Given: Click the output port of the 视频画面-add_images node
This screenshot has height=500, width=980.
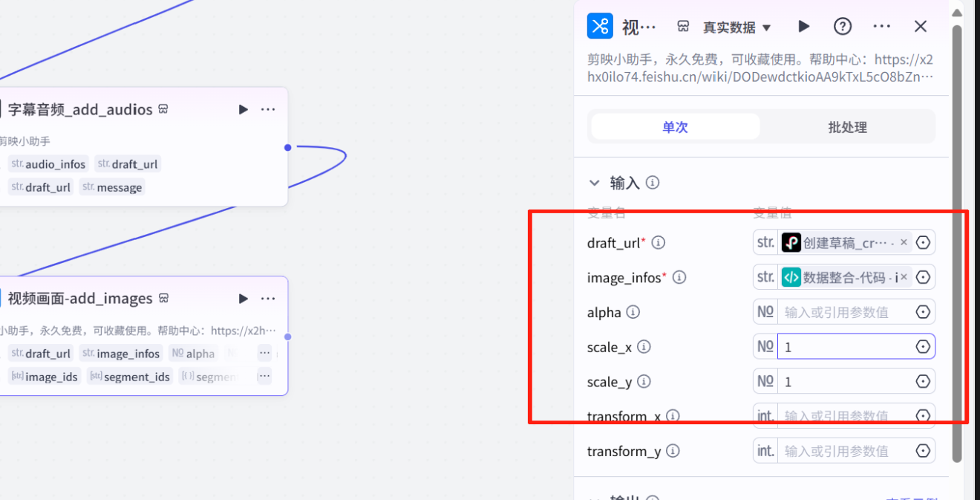Looking at the screenshot, I should pos(288,337).
